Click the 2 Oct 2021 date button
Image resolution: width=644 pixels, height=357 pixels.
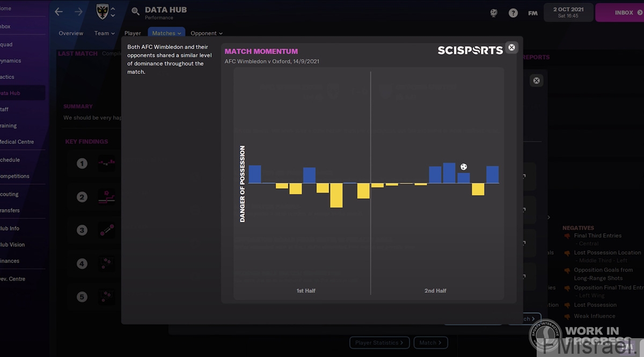click(568, 12)
